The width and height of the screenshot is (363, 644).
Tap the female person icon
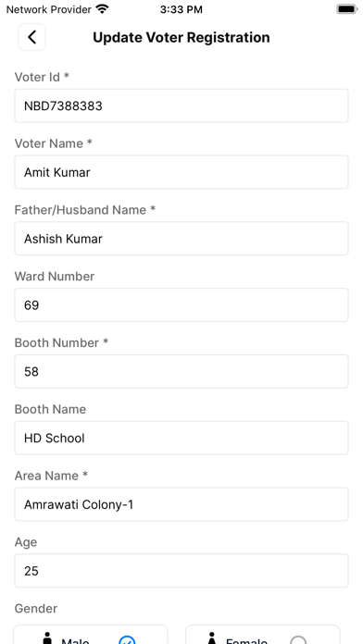212,638
